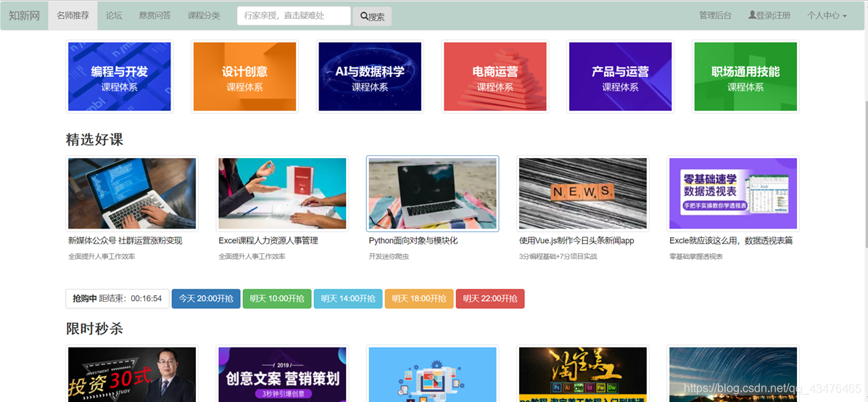Image resolution: width=868 pixels, height=402 pixels.
Task: Open the 产品与运营 course category card
Action: (620, 76)
